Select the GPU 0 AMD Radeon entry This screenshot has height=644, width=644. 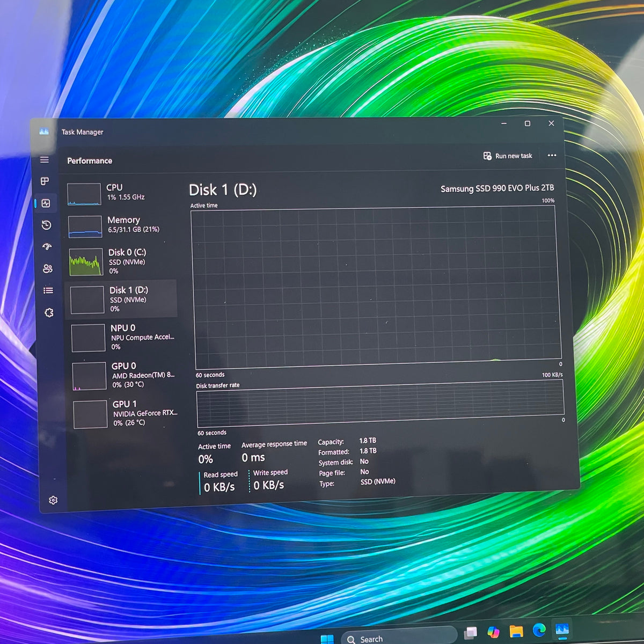(x=125, y=375)
